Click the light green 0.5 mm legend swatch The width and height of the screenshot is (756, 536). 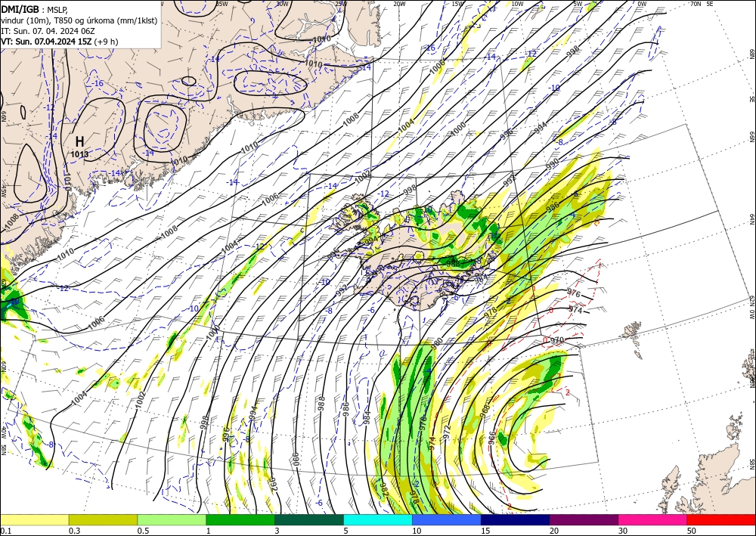pyautogui.click(x=172, y=519)
